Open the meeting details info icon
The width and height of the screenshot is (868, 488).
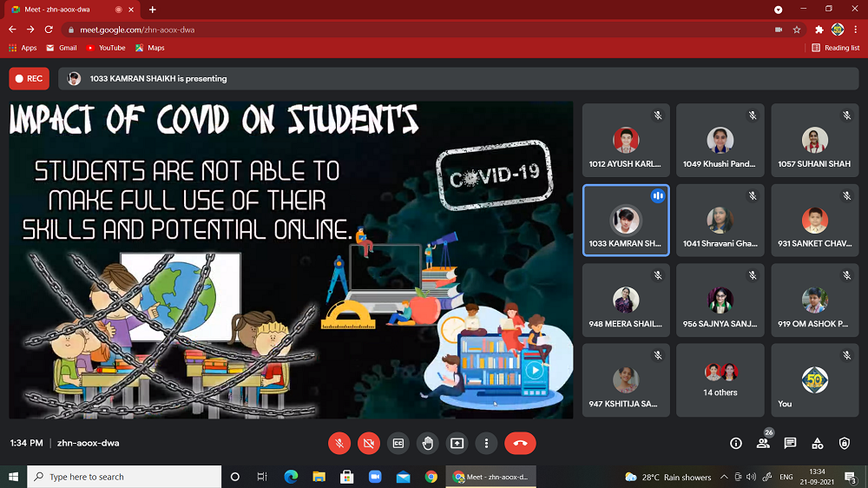(736, 443)
